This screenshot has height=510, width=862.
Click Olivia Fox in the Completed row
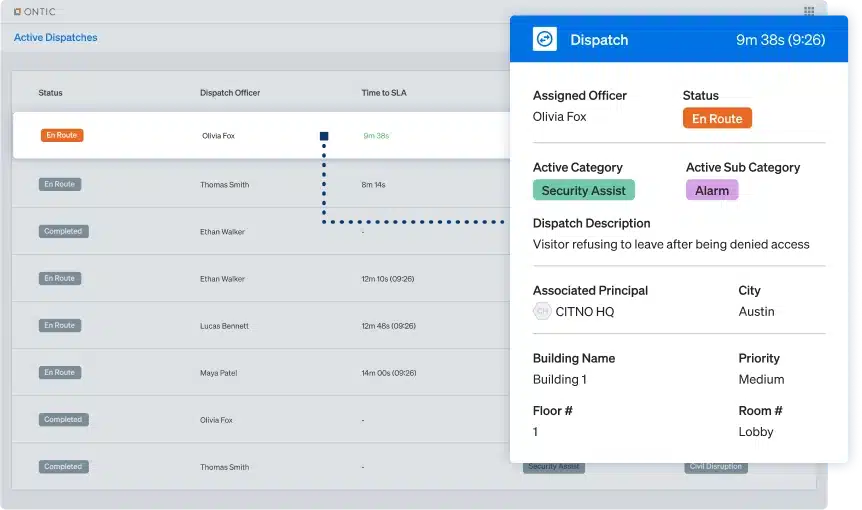click(x=216, y=420)
